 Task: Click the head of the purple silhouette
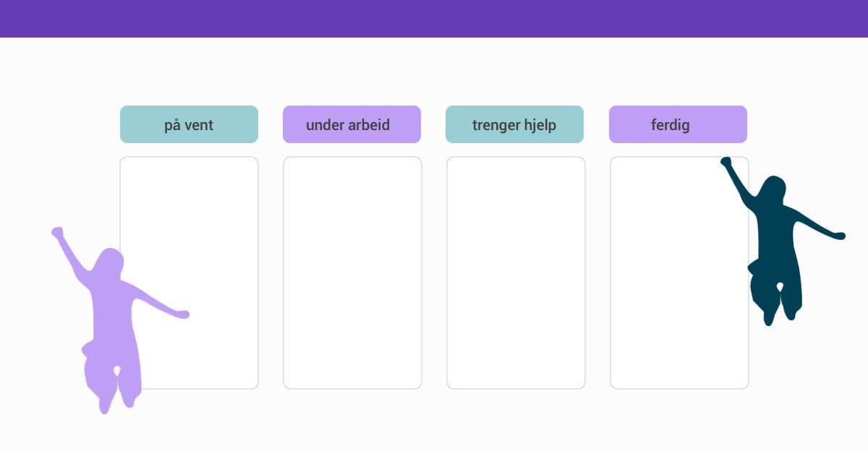pos(110,262)
